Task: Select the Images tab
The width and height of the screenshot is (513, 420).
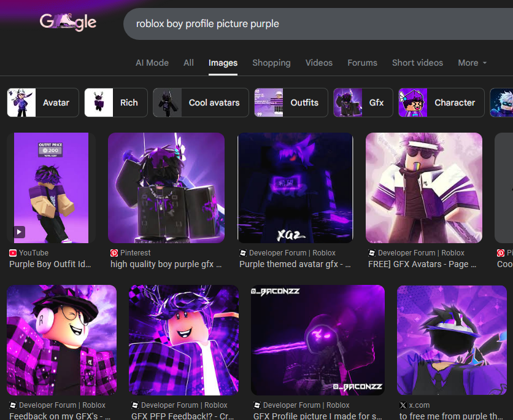Action: 223,63
